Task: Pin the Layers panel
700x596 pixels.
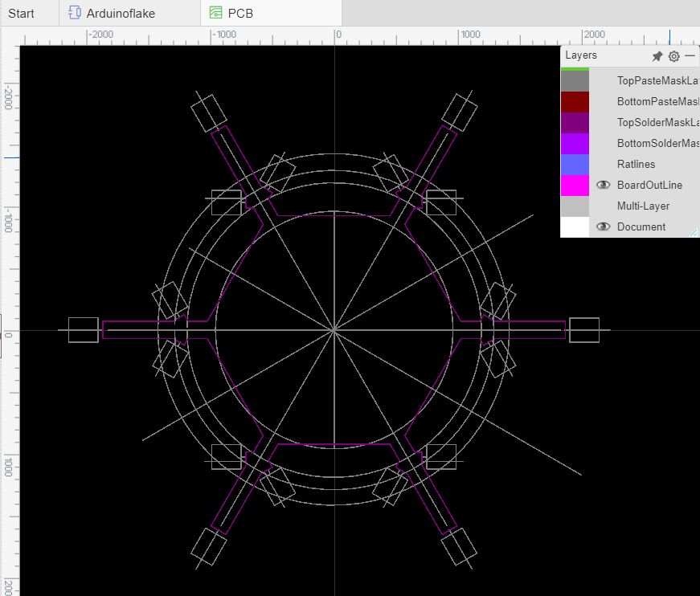Action: pos(657,56)
